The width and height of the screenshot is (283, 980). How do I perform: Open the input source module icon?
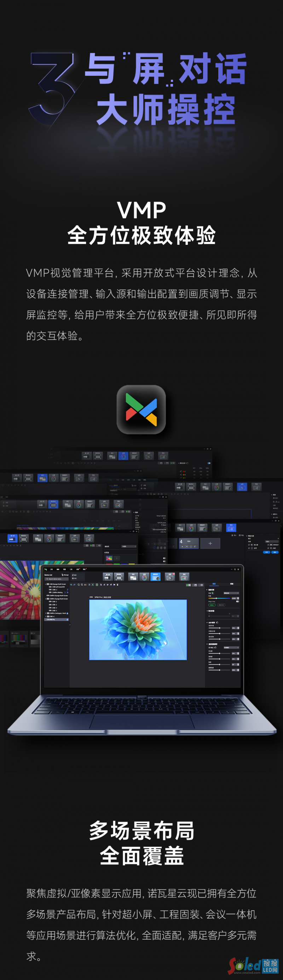point(108,577)
